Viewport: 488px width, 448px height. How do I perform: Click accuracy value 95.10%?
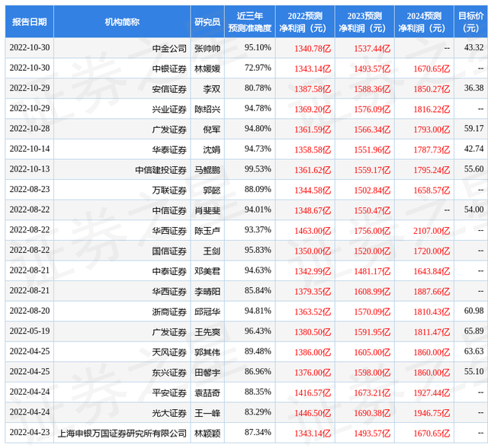tap(258, 47)
